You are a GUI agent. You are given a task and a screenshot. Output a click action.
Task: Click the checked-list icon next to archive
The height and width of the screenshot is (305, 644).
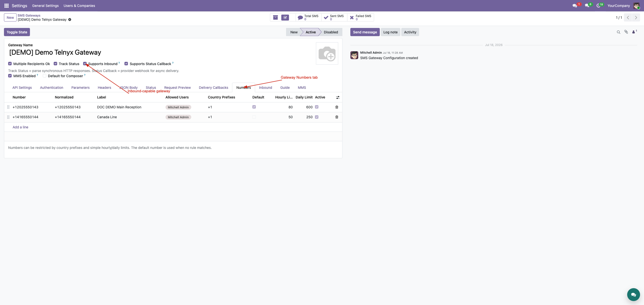[x=285, y=17]
